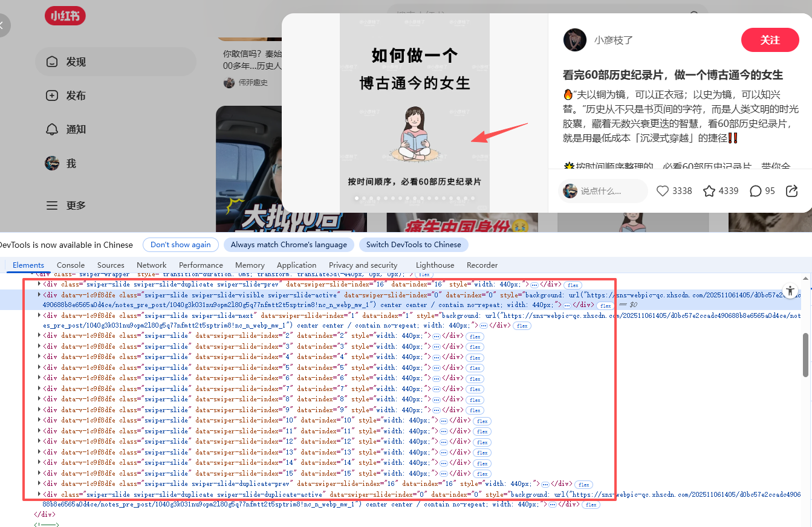
Task: Open the 我 profile sidebar item
Action: click(x=115, y=163)
